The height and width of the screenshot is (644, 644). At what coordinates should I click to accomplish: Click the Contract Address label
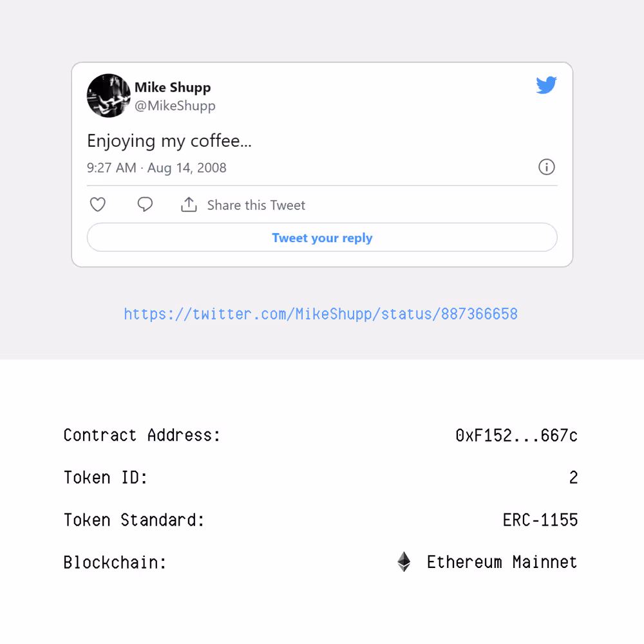pyautogui.click(x=142, y=435)
